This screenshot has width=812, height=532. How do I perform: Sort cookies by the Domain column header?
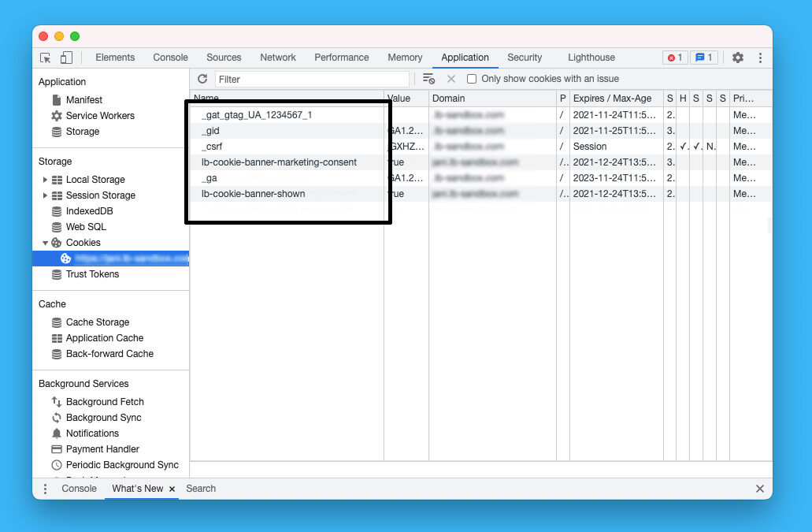click(449, 99)
